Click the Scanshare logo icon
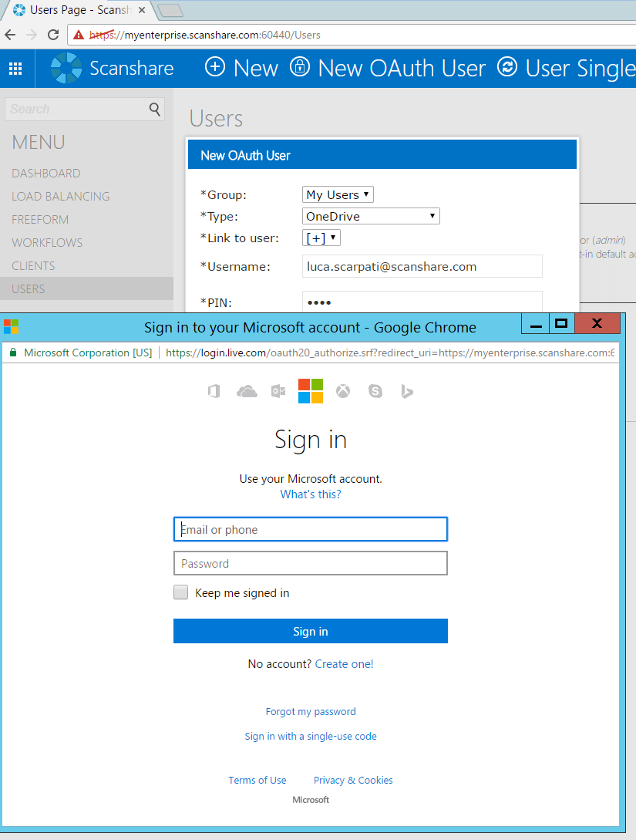 point(66,68)
